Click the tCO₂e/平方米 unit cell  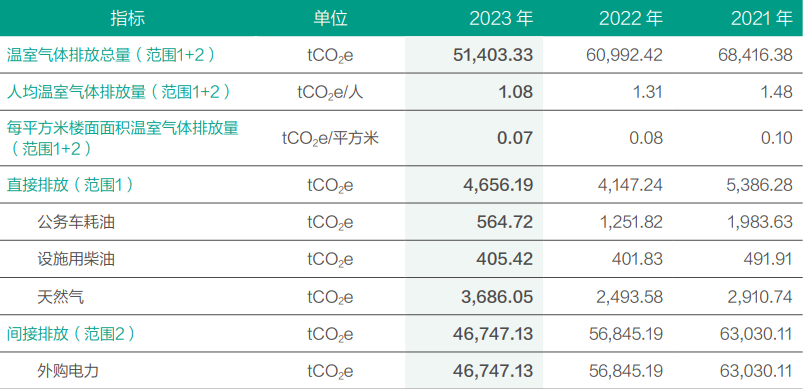[330, 138]
